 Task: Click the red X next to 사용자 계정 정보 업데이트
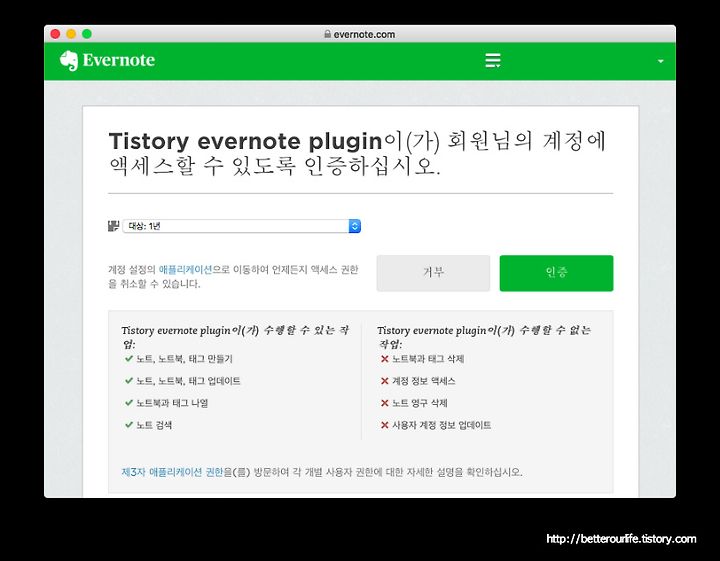pyautogui.click(x=385, y=425)
